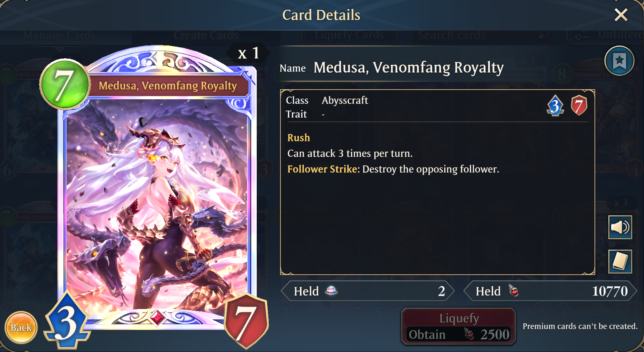Close the Card Details dialog
The image size is (644, 352).
(621, 15)
